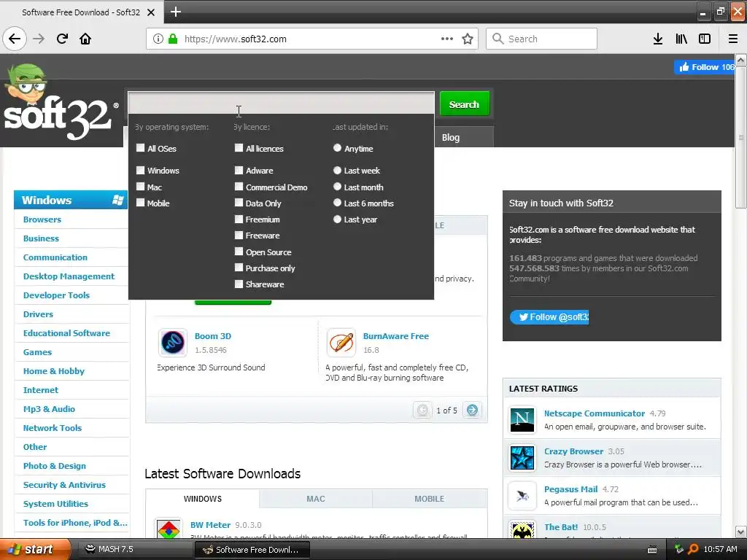This screenshot has width=747, height=560.
Task: Open the Developer Tools category
Action: [x=56, y=295]
